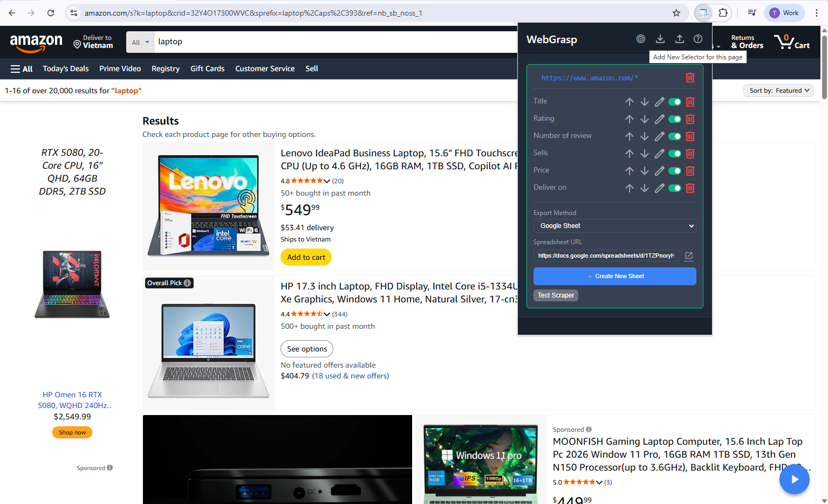The height and width of the screenshot is (504, 828).
Task: Open WebGrasp help question mark icon
Action: point(698,39)
